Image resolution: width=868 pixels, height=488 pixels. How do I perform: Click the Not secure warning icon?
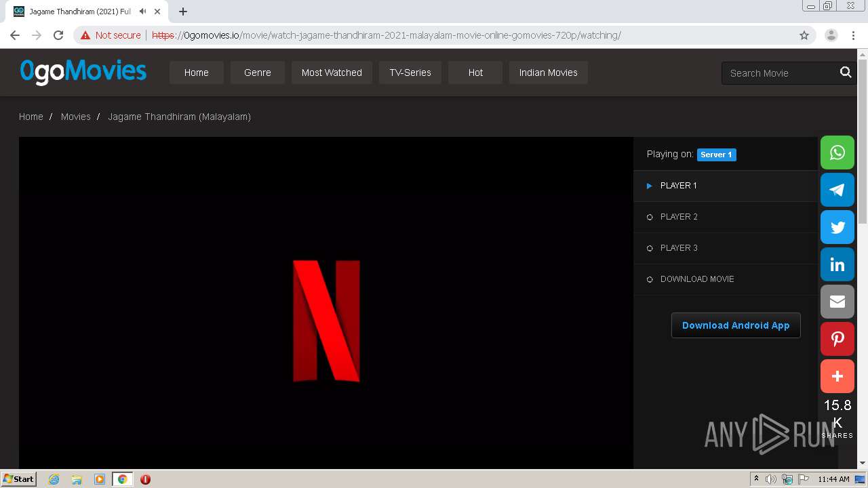(x=85, y=35)
